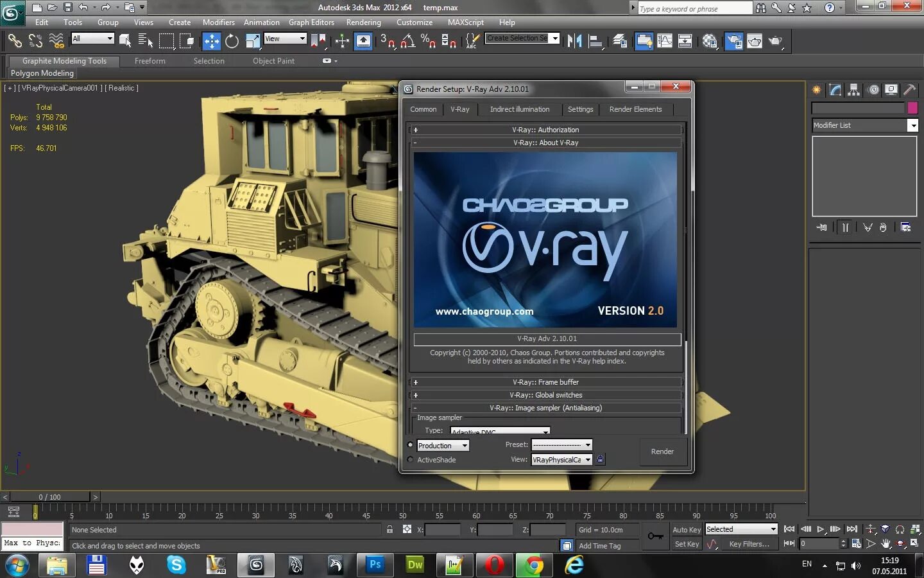Screen dimensions: 924x578
Task: Switch to Render Elements tab
Action: [x=635, y=109]
